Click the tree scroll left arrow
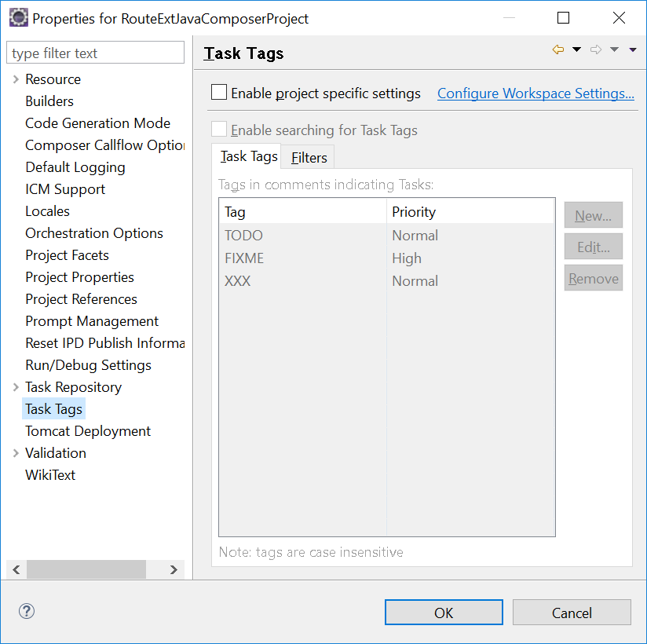 [x=16, y=569]
